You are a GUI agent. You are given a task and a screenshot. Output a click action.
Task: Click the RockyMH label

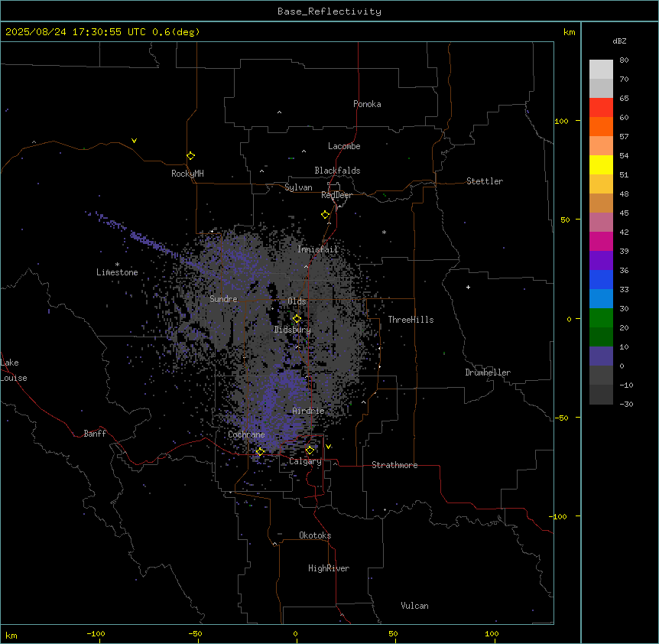pos(187,174)
